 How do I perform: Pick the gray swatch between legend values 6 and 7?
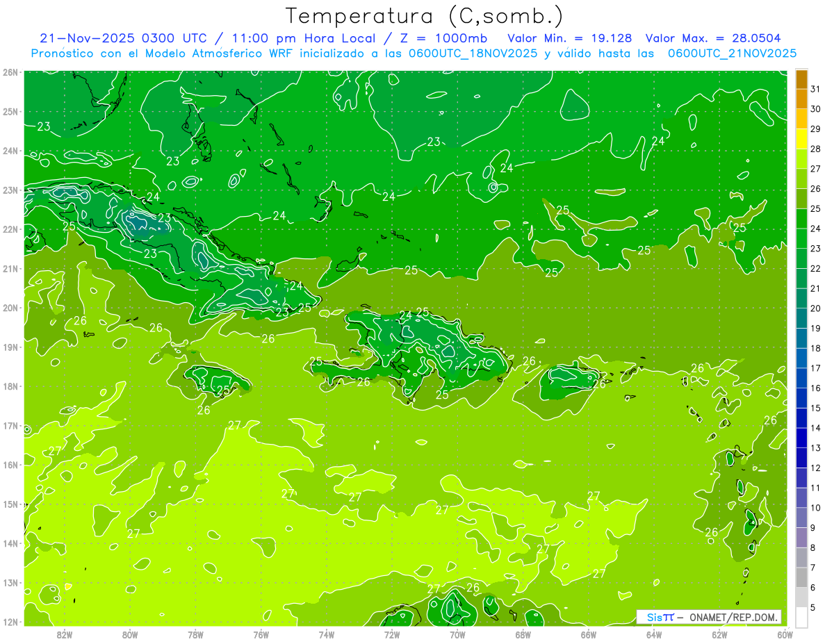click(x=802, y=577)
